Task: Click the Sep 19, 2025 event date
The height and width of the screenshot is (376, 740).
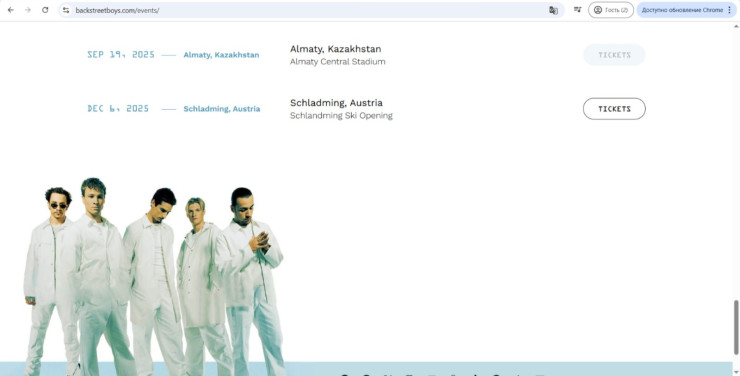Action: 121,55
